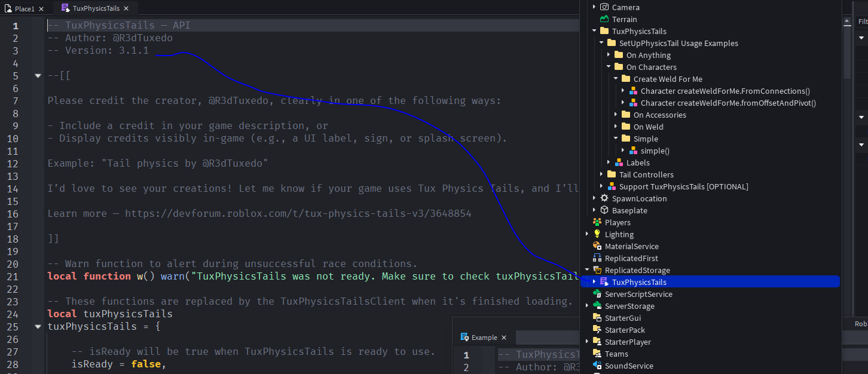
Task: Select the Simple folder row
Action: tap(710, 139)
